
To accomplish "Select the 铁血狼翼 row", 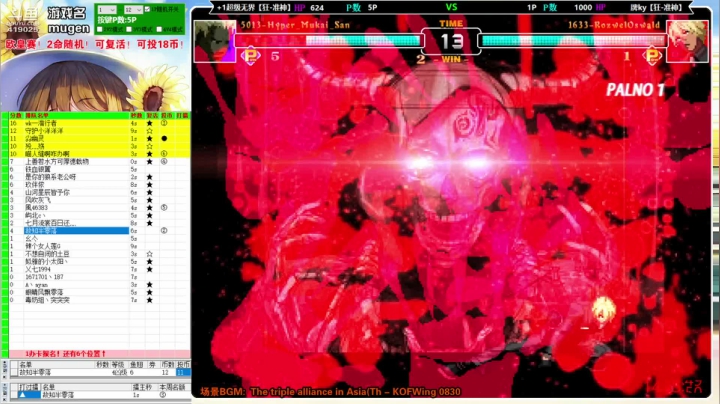I will click(99, 169).
